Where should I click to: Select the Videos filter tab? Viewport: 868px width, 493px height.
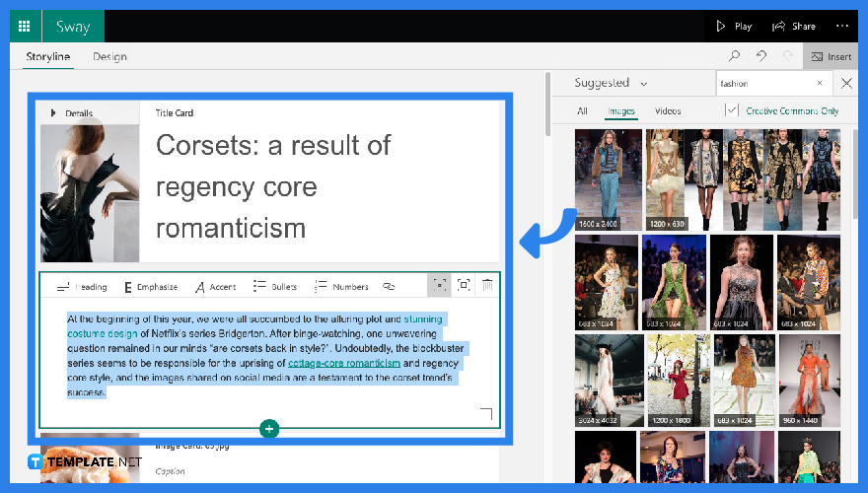668,111
